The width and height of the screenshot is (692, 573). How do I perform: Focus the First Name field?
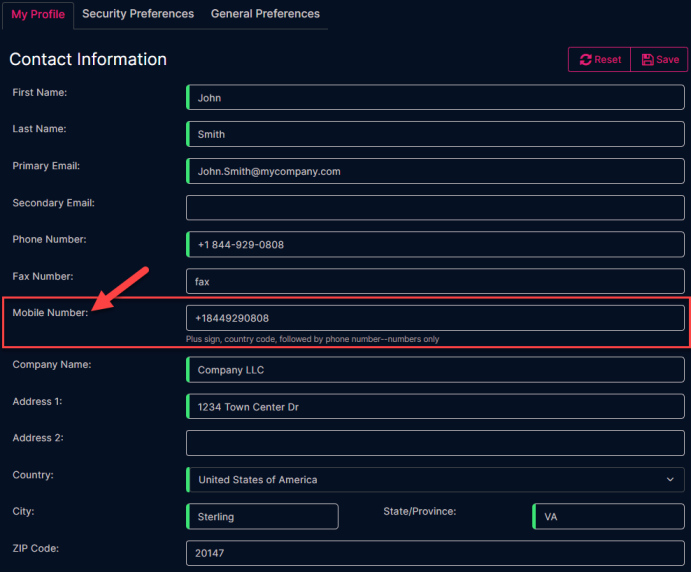[x=435, y=98]
